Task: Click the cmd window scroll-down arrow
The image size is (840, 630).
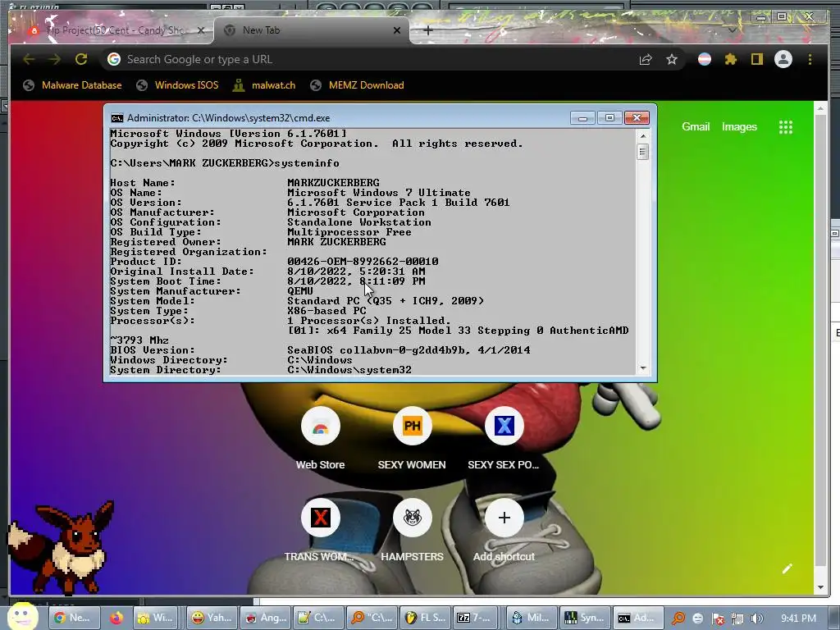Action: [x=643, y=368]
